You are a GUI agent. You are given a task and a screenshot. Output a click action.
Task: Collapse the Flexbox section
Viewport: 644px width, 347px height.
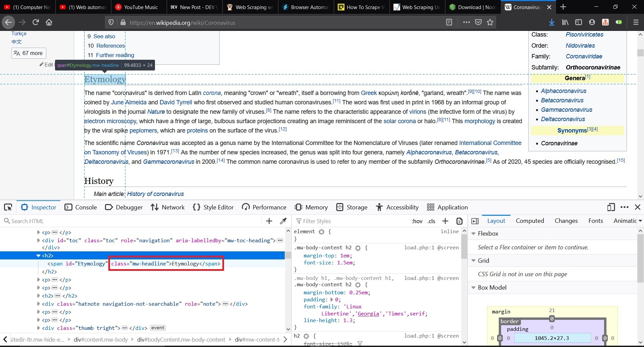[x=474, y=234]
